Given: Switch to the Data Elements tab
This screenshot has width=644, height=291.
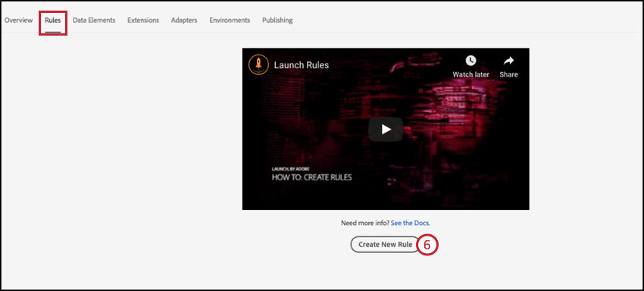Looking at the screenshot, I should click(x=94, y=20).
